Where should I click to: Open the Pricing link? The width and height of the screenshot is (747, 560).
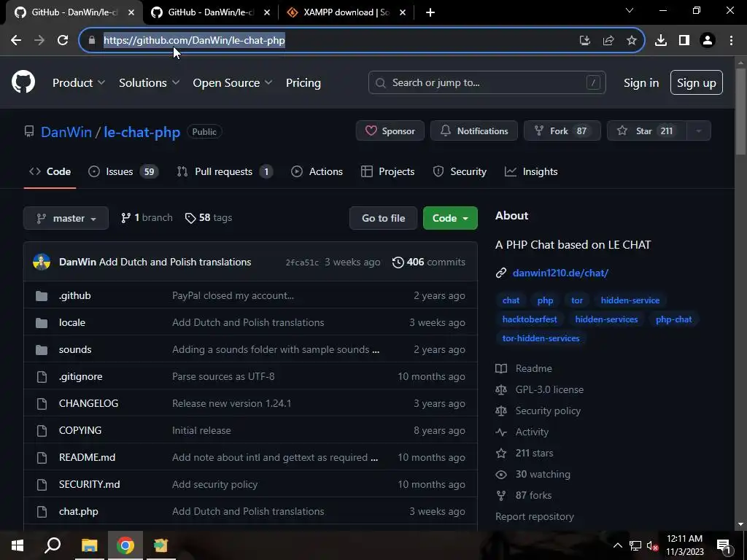[x=303, y=83]
